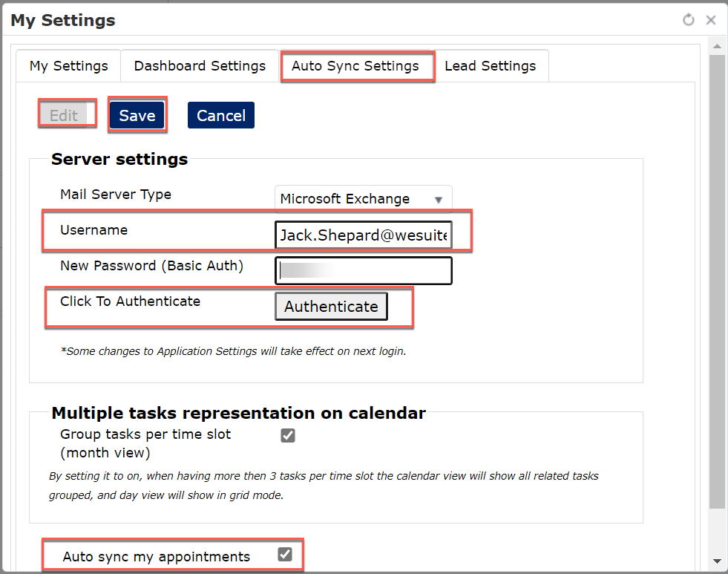Select the My Settings tab
This screenshot has width=728, height=574.
(x=68, y=65)
